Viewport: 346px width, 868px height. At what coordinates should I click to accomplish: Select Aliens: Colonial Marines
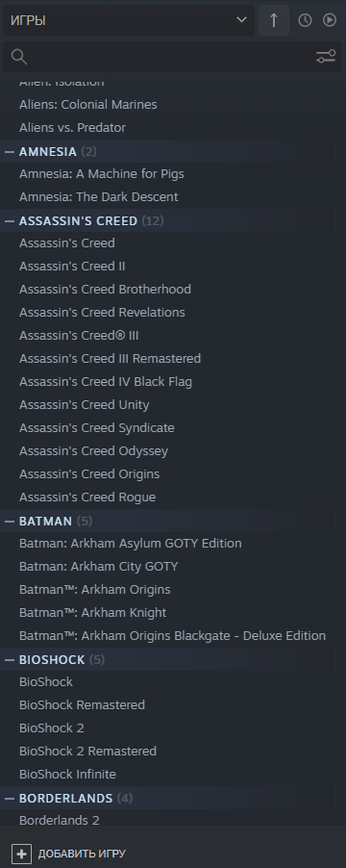click(167, 105)
